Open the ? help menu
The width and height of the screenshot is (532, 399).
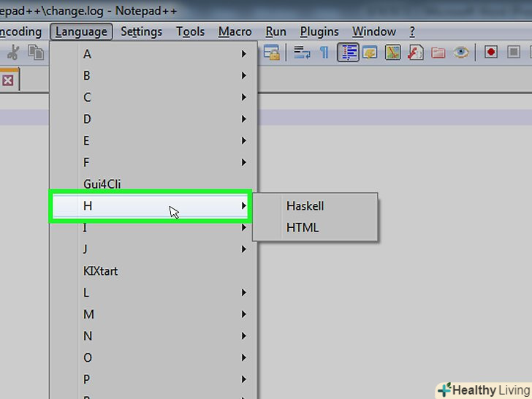pos(412,31)
